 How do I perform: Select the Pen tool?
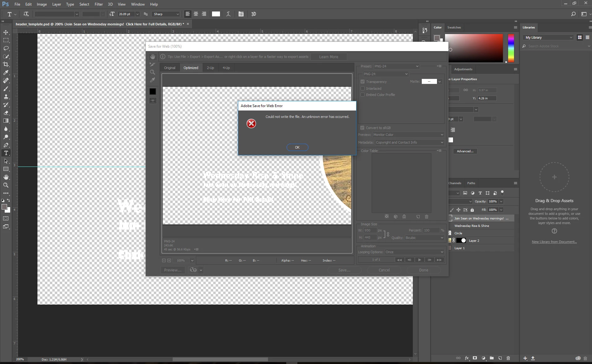(x=6, y=145)
